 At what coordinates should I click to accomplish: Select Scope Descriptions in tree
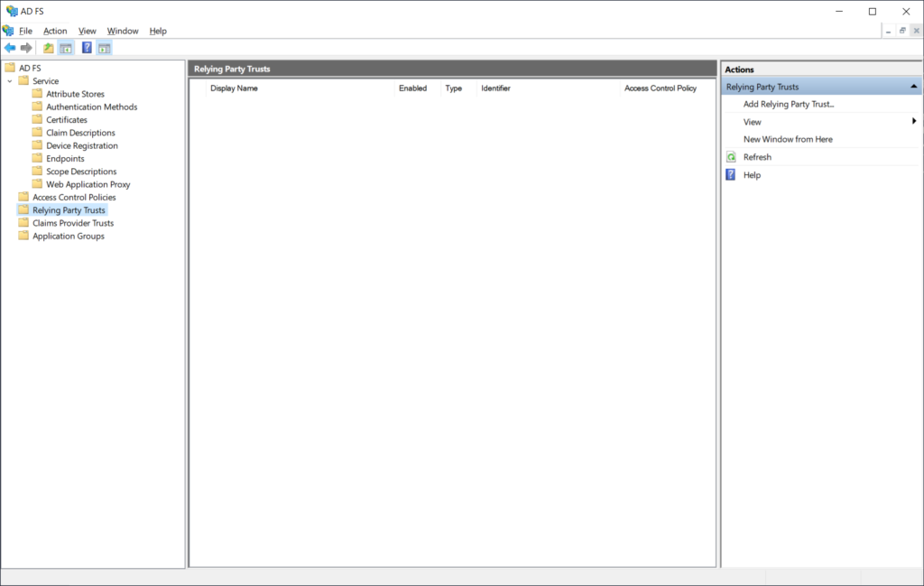click(x=81, y=172)
